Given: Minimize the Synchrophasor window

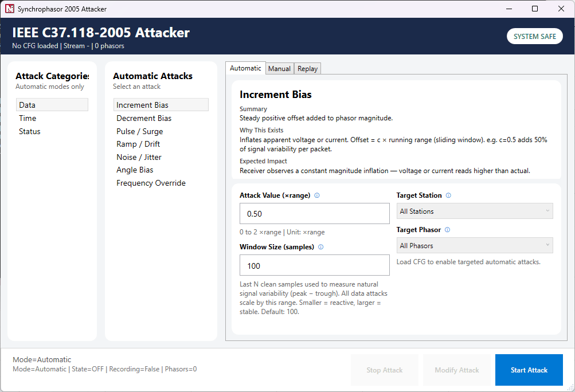Looking at the screenshot, I should [509, 9].
